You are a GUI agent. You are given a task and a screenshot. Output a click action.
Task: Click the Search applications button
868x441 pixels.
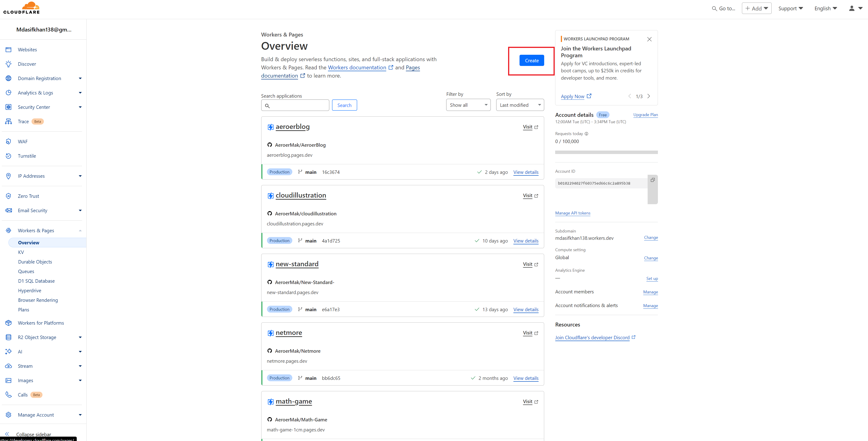click(344, 105)
